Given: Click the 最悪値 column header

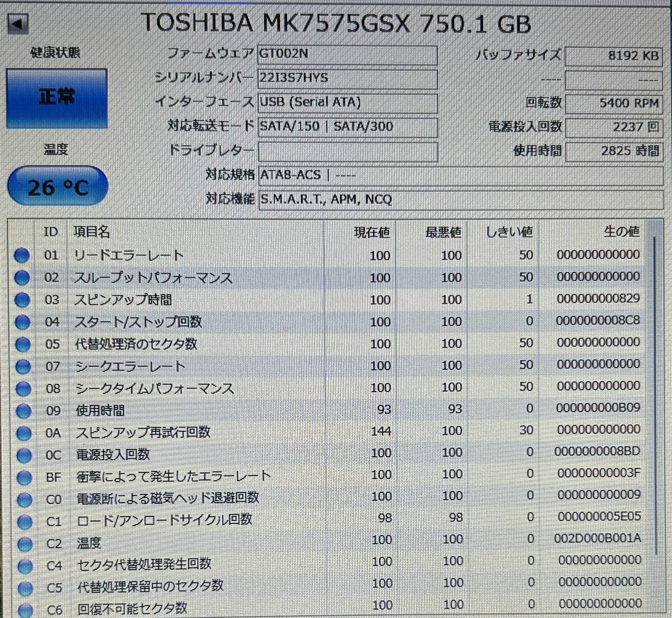Looking at the screenshot, I should [443, 232].
